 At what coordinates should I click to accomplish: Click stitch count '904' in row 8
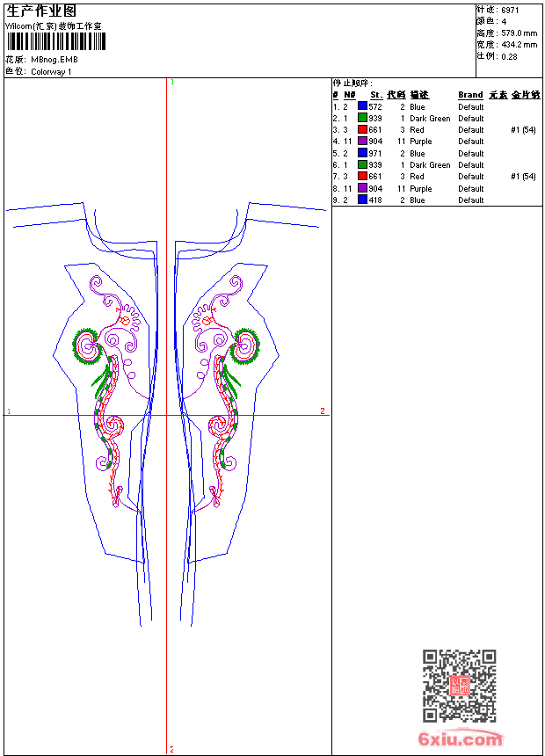tap(375, 188)
